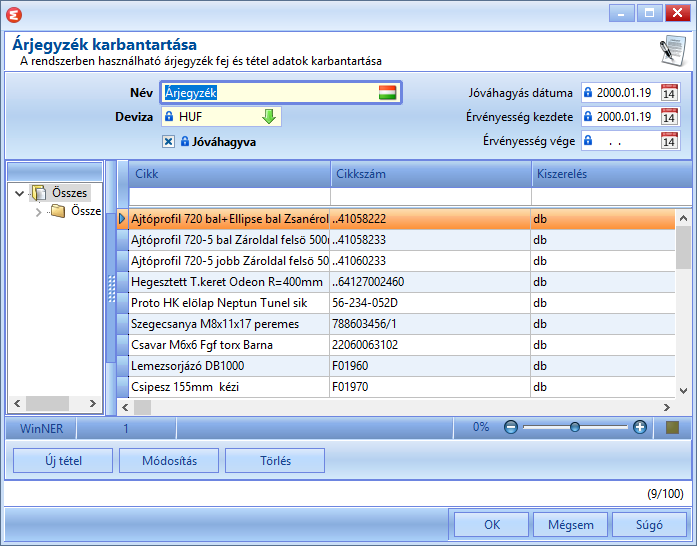Click the document pen icon in header

click(x=673, y=51)
